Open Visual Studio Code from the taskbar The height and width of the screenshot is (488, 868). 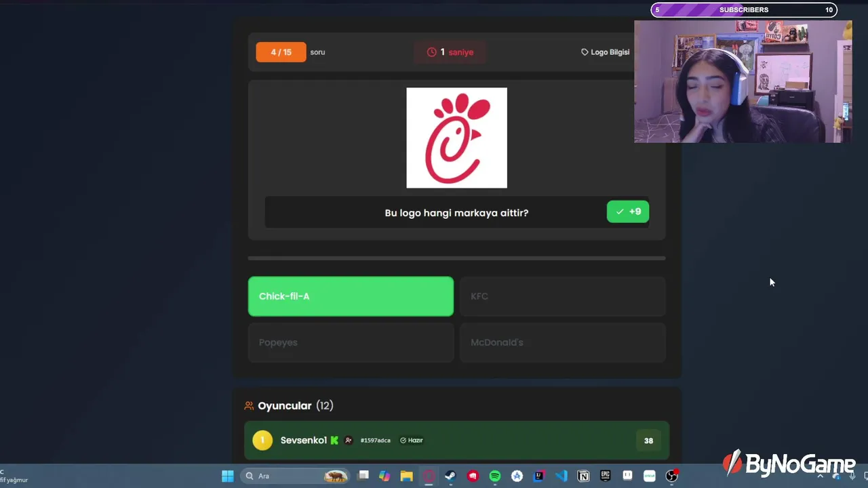[x=561, y=476]
